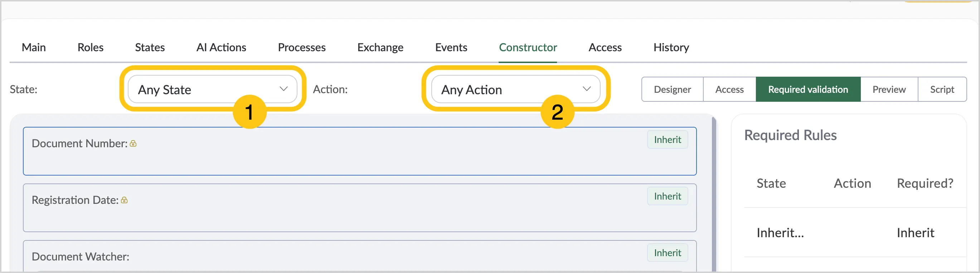Switch to the Roles tab
Image resolution: width=980 pixels, height=273 pixels.
[x=91, y=47]
